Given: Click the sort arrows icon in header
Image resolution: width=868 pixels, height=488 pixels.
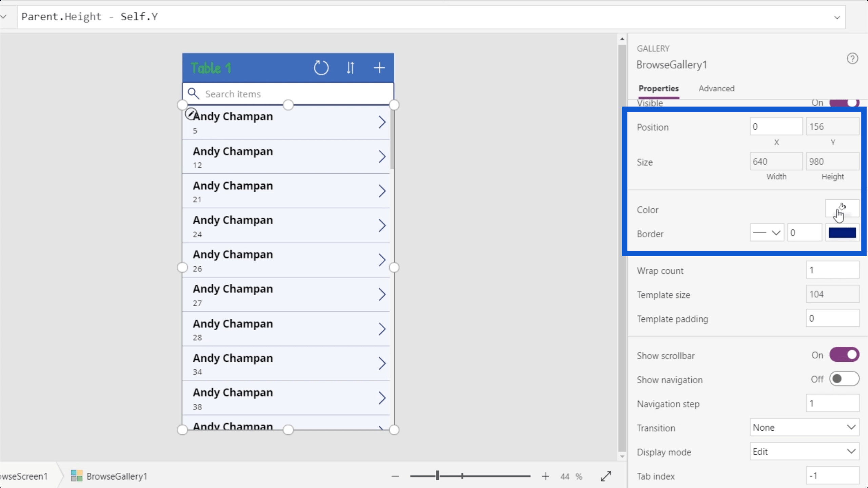Looking at the screenshot, I should click(x=350, y=68).
